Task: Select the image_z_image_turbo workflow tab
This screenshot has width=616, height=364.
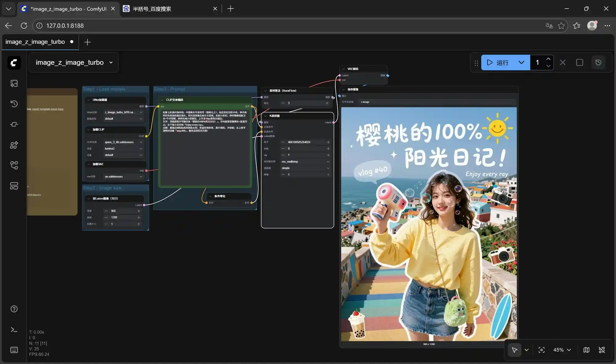Action: 35,42
